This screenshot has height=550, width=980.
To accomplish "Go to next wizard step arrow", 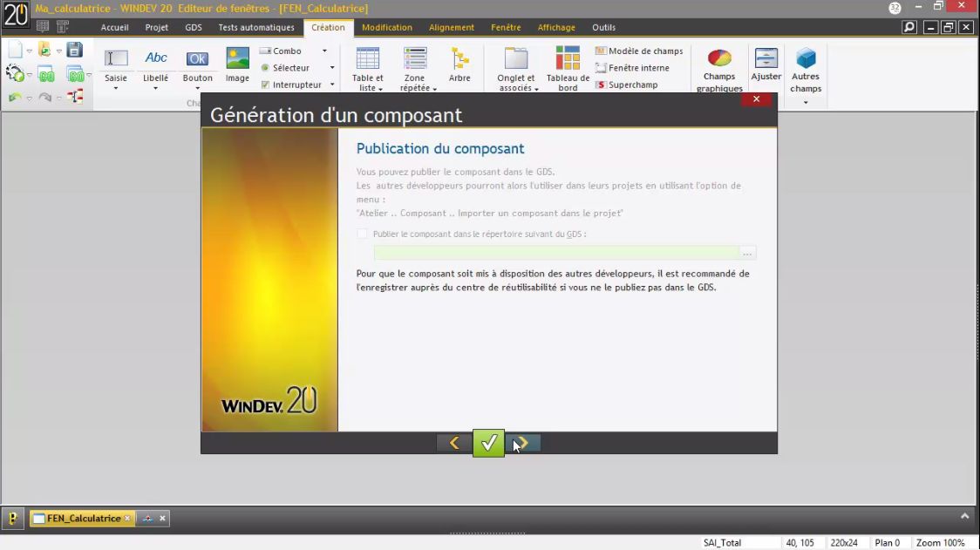I will coord(523,443).
